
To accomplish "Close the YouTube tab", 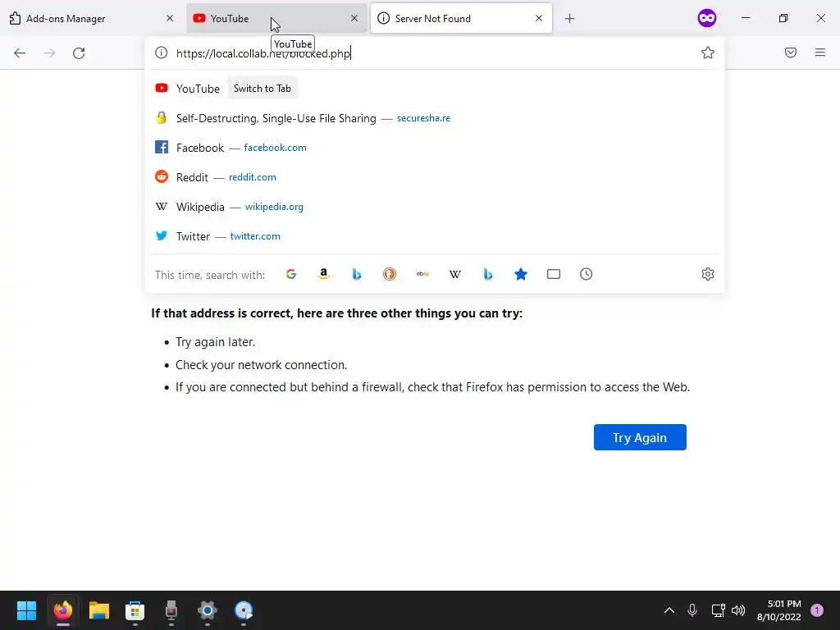I will pos(354,18).
